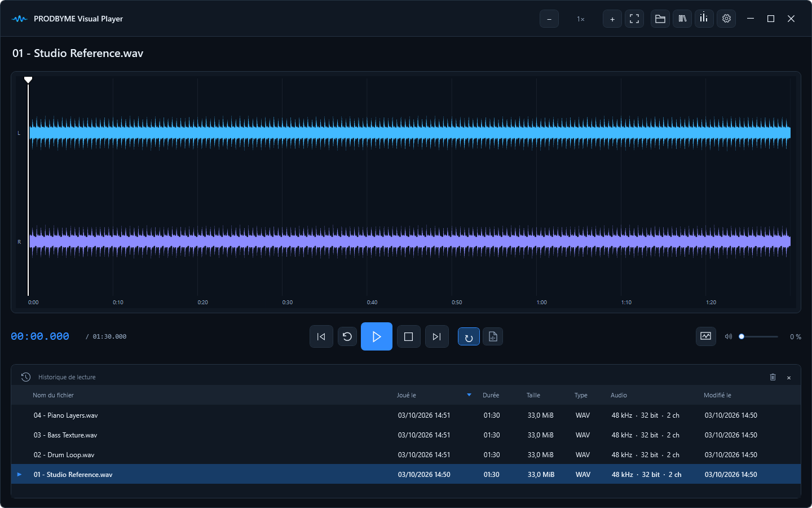Click the square Stop button
Screen dimensions: 812x508
(409, 336)
